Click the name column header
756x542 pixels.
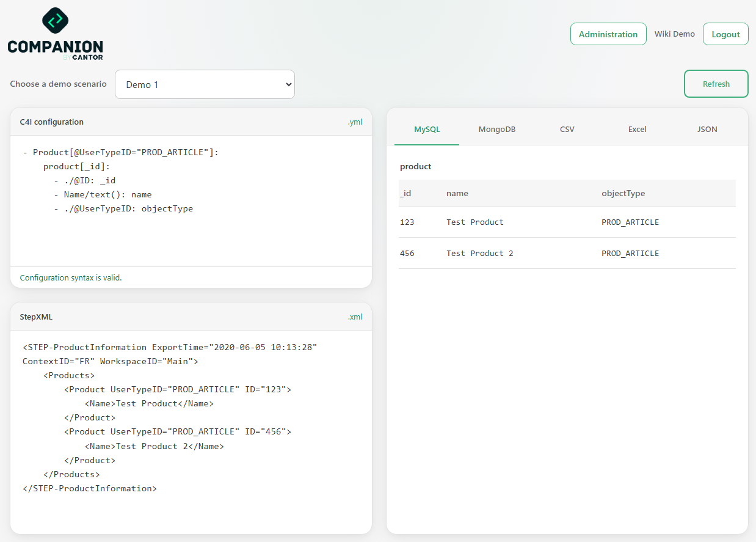pos(457,193)
